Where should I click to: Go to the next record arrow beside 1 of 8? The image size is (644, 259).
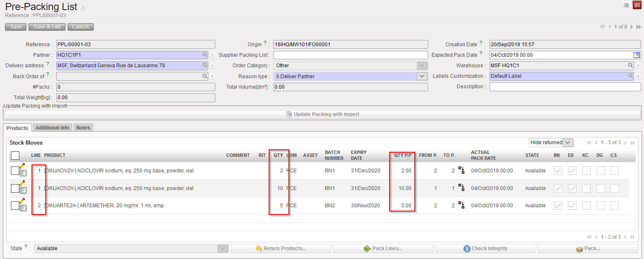point(631,27)
